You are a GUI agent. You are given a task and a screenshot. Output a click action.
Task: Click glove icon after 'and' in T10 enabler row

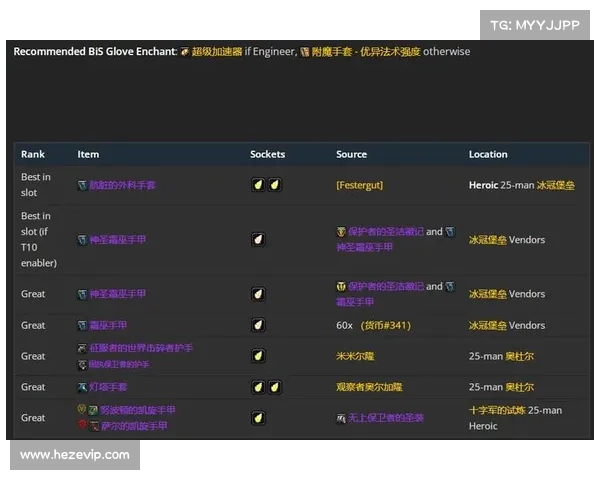tap(450, 232)
